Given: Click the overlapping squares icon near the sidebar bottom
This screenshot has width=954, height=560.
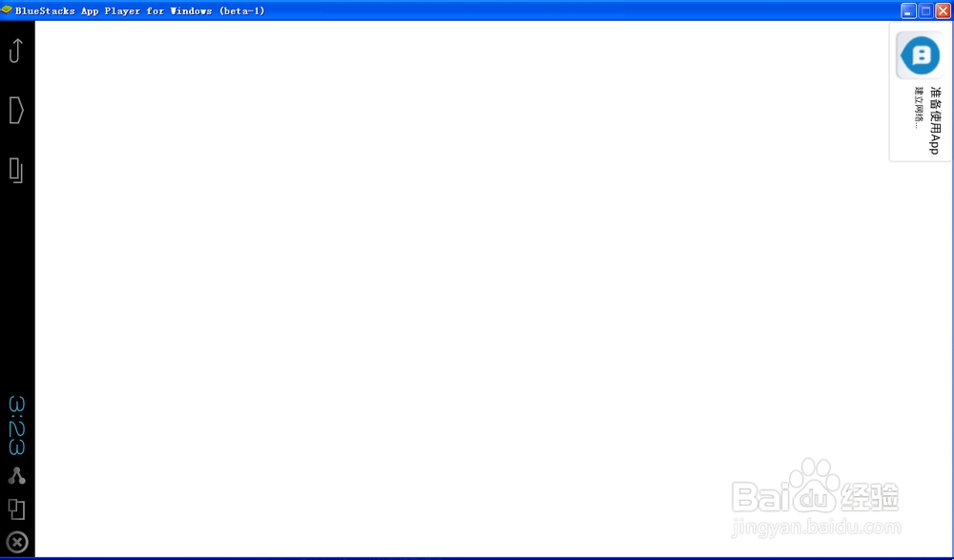Looking at the screenshot, I should (16, 509).
